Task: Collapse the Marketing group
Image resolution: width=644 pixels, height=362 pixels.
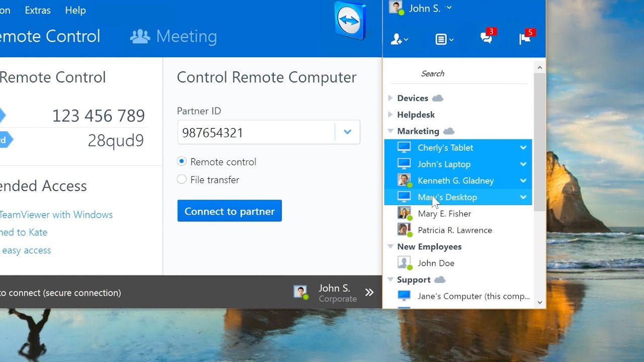Action: pos(390,131)
